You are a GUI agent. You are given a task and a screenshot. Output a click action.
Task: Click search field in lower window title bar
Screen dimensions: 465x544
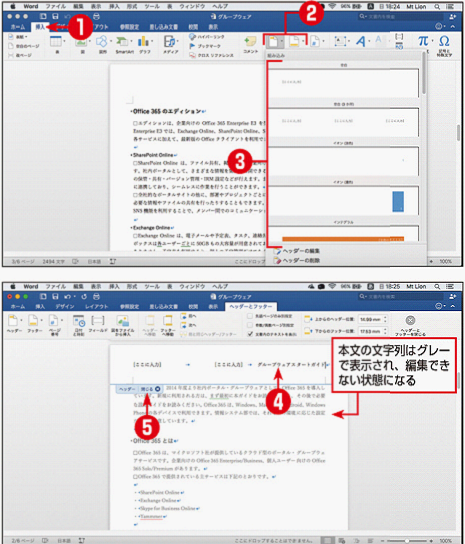pos(401,297)
